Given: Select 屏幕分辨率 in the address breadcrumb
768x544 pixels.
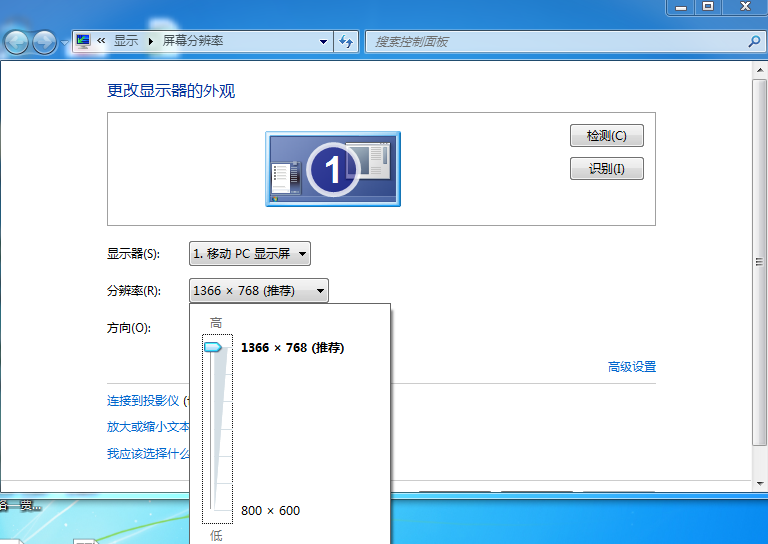Looking at the screenshot, I should point(192,41).
